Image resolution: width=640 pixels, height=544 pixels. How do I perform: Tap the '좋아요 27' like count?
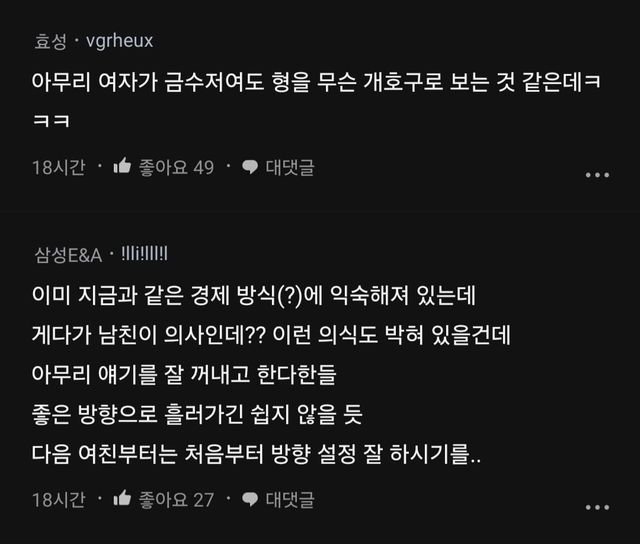click(176, 499)
